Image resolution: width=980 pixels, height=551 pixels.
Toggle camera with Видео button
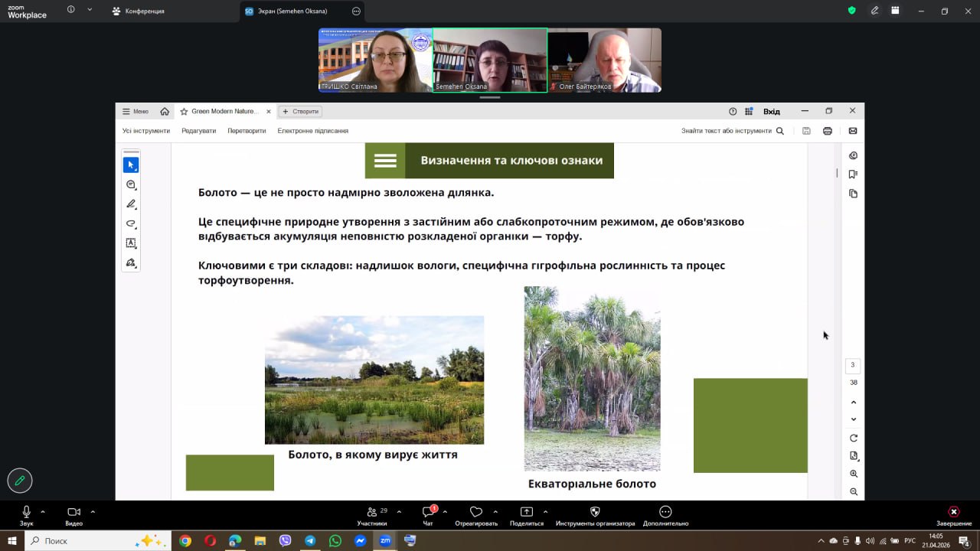coord(73,515)
